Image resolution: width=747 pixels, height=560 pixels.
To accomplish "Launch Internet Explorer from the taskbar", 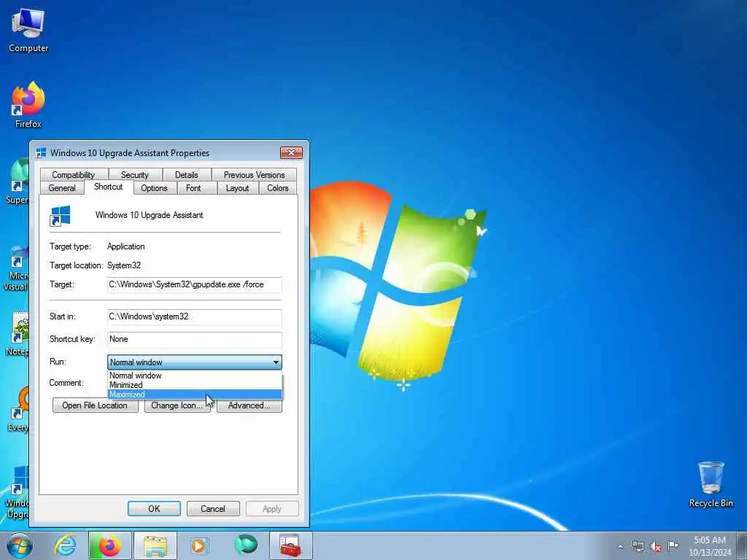I will [65, 545].
